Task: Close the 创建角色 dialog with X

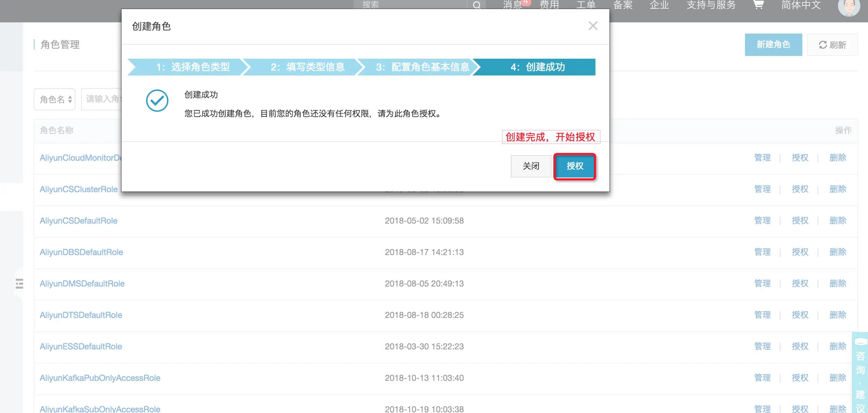Action: pos(593,26)
